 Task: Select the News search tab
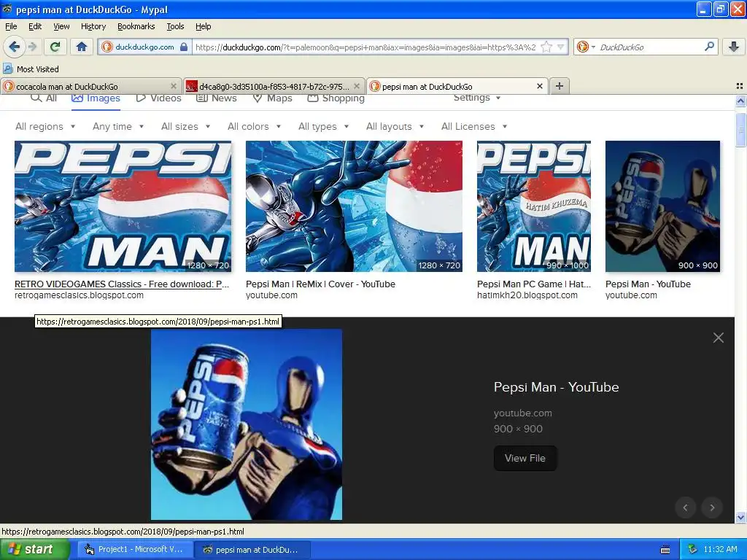(x=216, y=98)
